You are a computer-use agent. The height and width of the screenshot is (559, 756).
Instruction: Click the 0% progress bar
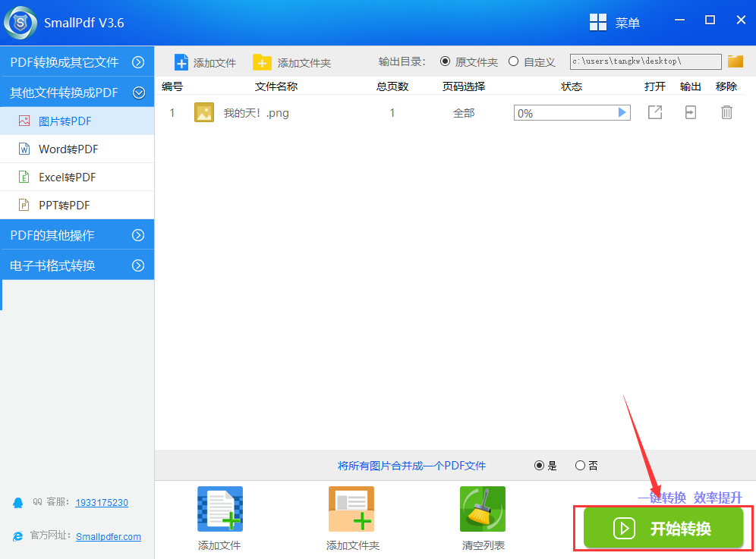572,113
